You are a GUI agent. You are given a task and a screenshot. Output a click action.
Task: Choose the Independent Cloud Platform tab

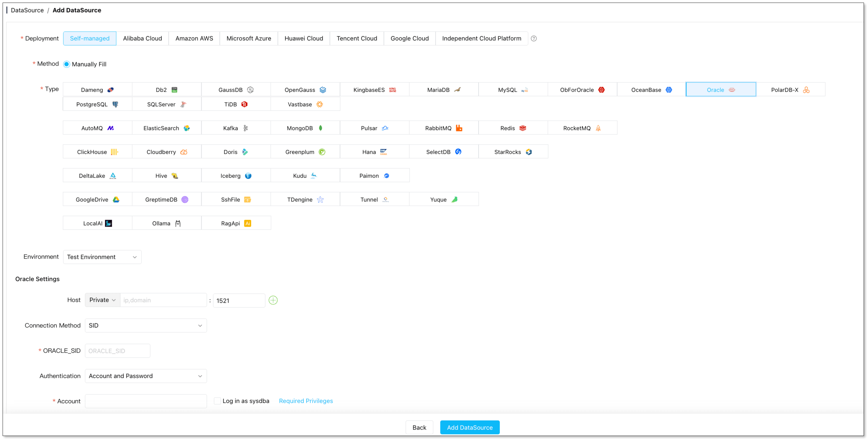[x=482, y=38]
